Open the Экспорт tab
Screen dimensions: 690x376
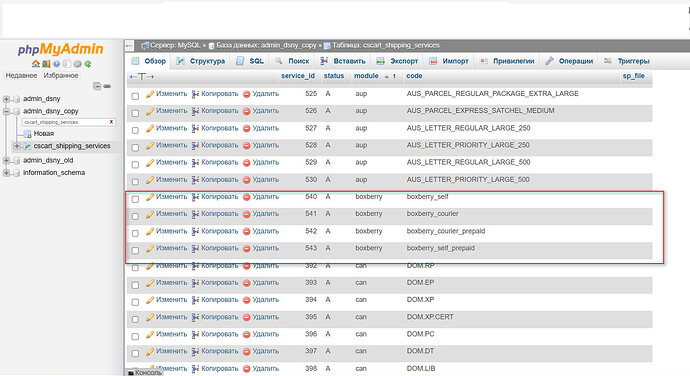397,61
